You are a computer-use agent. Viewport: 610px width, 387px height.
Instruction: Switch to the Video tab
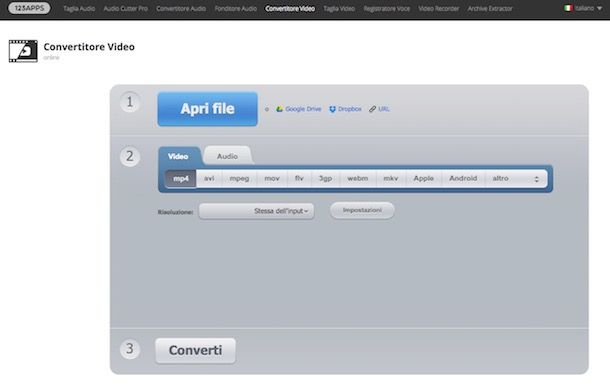coord(179,156)
